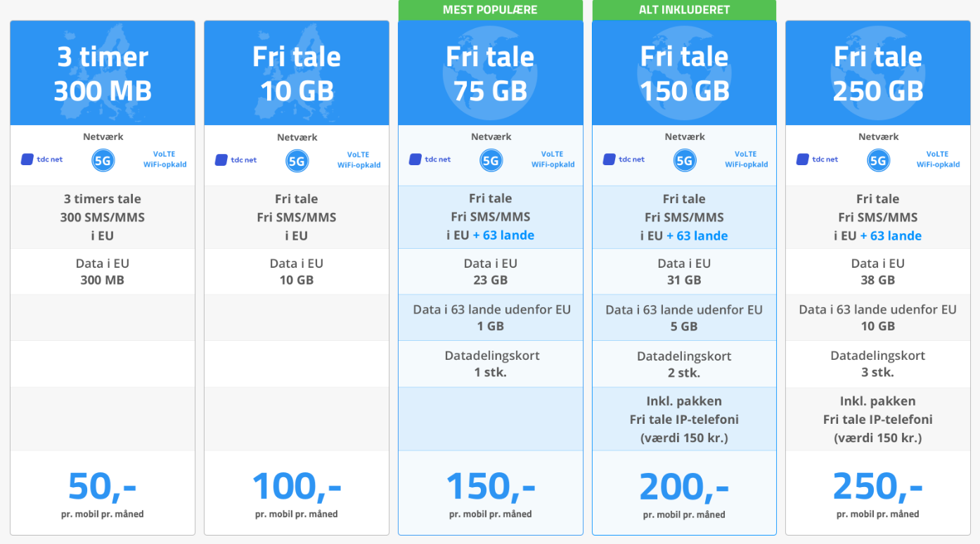
Task: Click the tdc net logo in 250 GB plan
Action: pyautogui.click(x=817, y=160)
